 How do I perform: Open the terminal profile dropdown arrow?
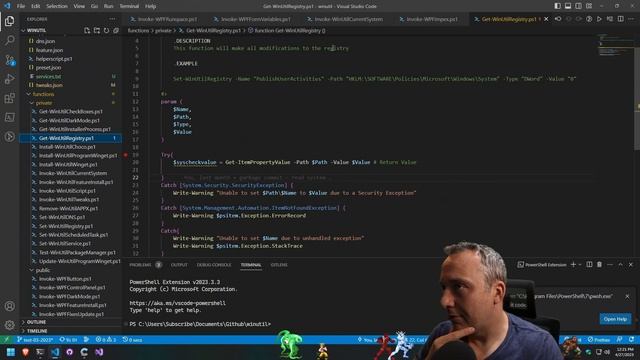[580, 264]
